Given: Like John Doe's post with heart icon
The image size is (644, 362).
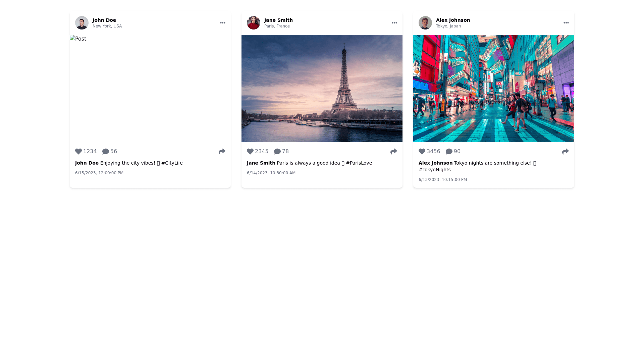Looking at the screenshot, I should coord(78,152).
